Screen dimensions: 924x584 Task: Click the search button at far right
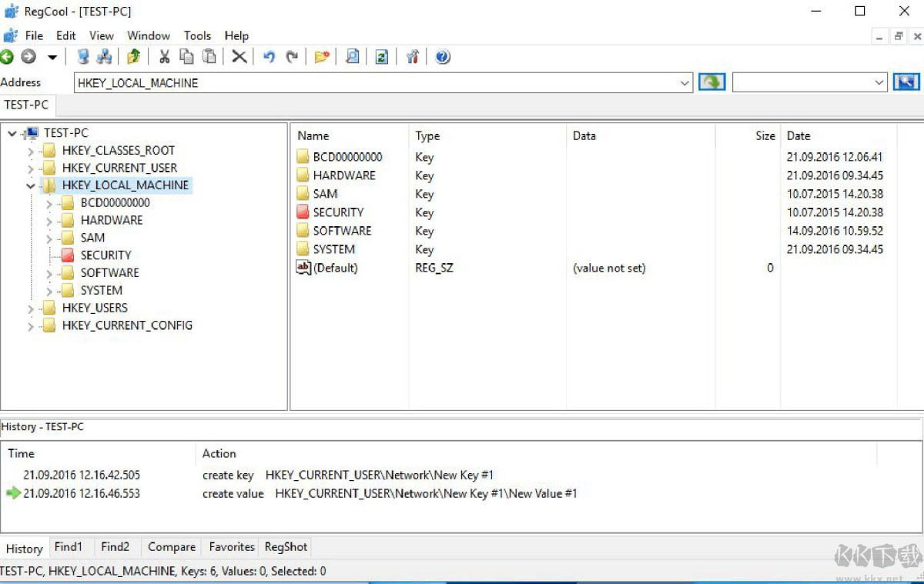pos(906,82)
